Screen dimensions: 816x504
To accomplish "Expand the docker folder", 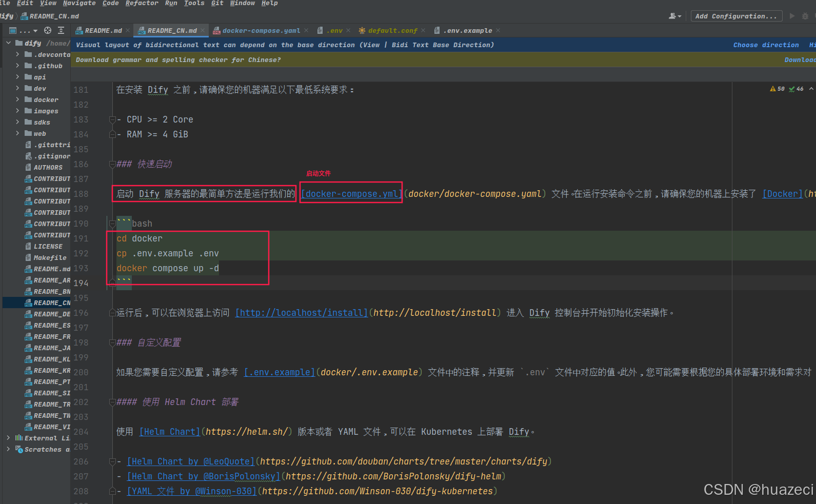I will [17, 99].
